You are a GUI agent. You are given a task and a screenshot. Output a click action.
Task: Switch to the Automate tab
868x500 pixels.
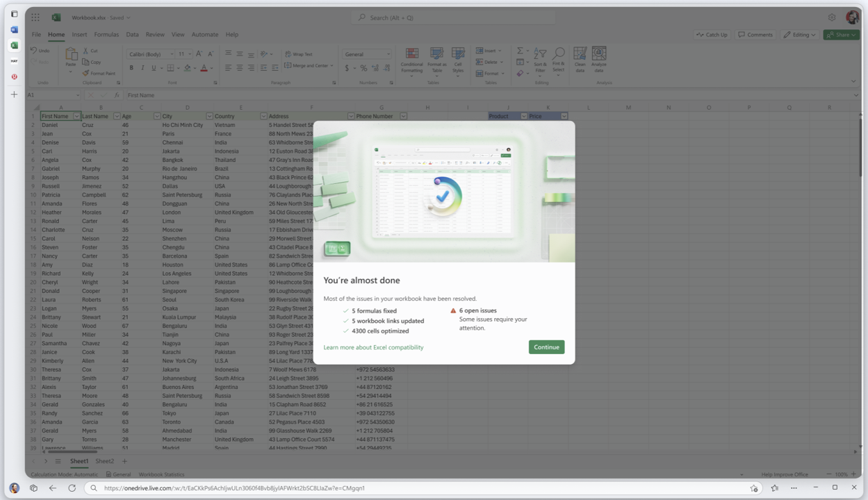coord(205,35)
